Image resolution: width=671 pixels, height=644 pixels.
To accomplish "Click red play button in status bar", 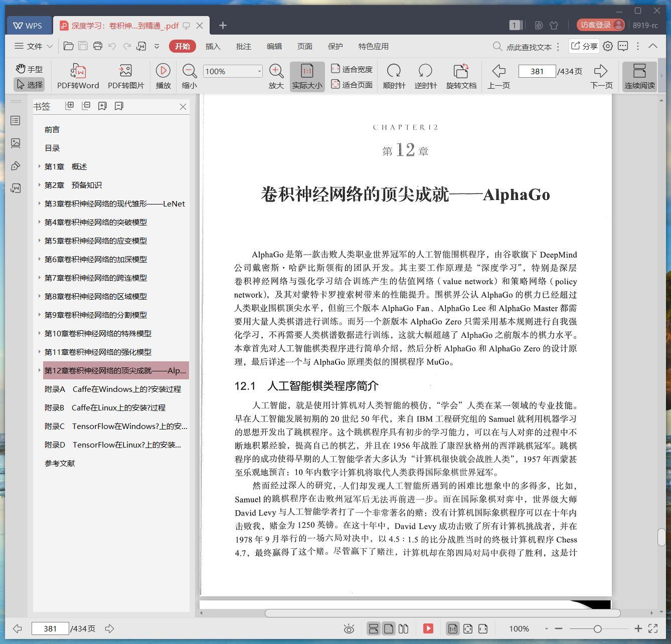I will click(x=428, y=628).
